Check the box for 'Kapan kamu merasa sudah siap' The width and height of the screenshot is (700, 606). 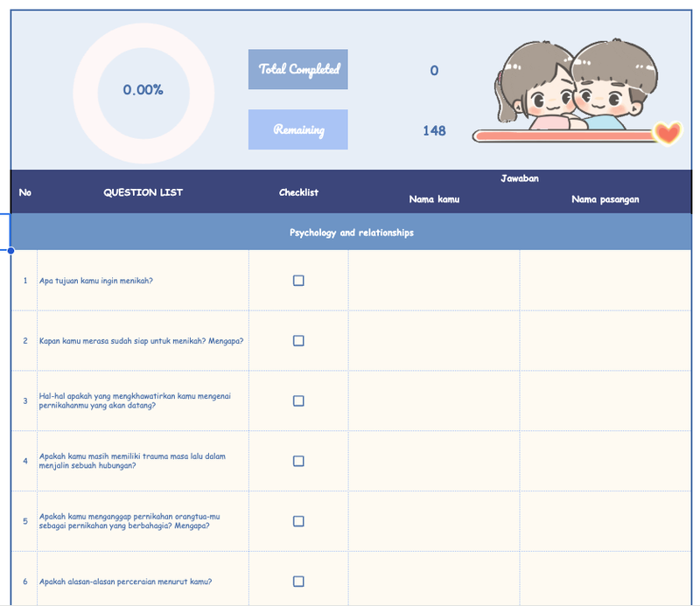pos(298,340)
